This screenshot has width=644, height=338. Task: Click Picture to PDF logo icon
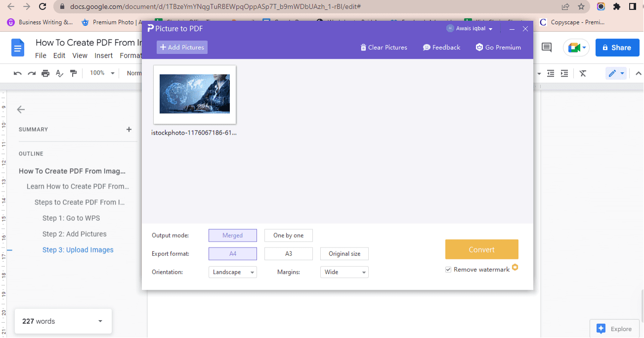click(151, 29)
